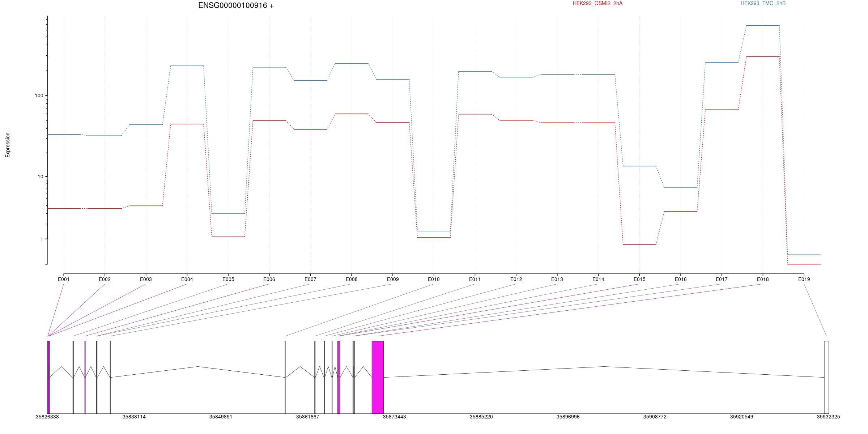Click the E004 exon label

tap(187, 279)
